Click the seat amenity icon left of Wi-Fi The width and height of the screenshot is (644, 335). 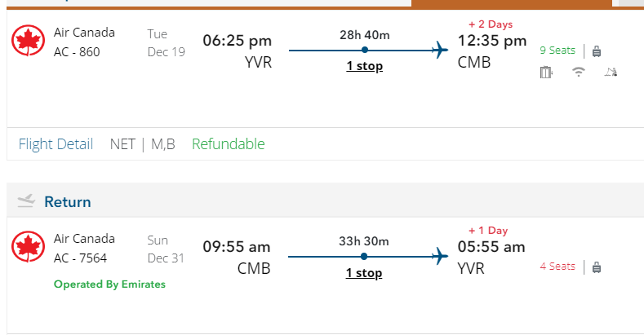coord(546,73)
